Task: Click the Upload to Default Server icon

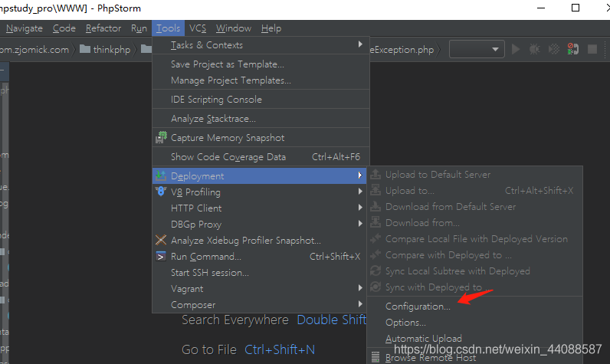Action: coord(376,174)
